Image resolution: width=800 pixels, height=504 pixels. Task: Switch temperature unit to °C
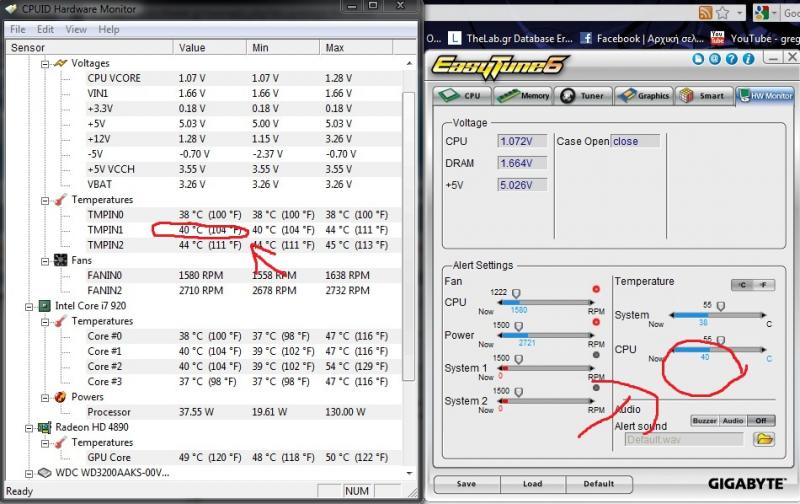click(x=742, y=285)
